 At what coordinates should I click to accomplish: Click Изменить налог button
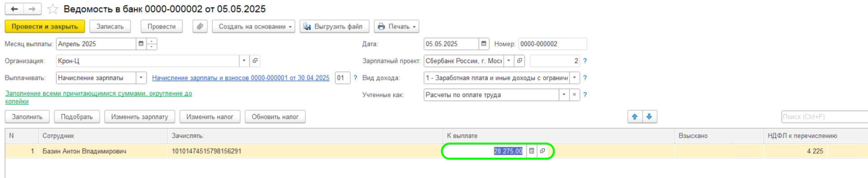[x=210, y=117]
